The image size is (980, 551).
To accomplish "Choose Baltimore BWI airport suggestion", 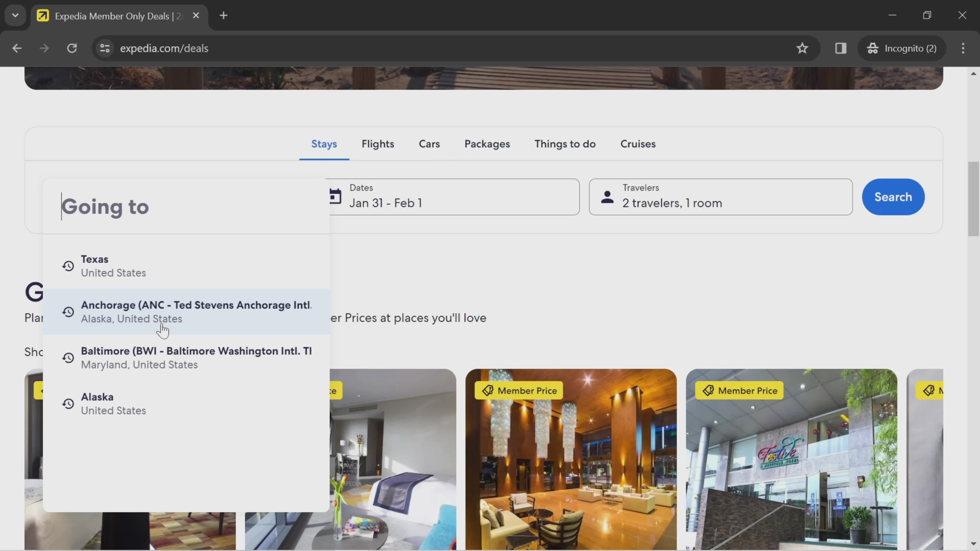I will [x=186, y=358].
